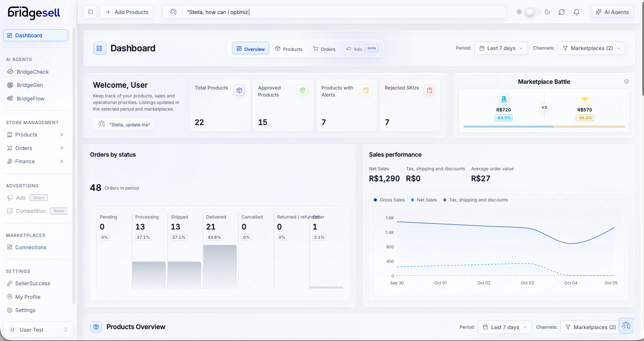This screenshot has width=644, height=341.
Task: Click the Ads megaphone icon in sidebar
Action: click(x=10, y=197)
